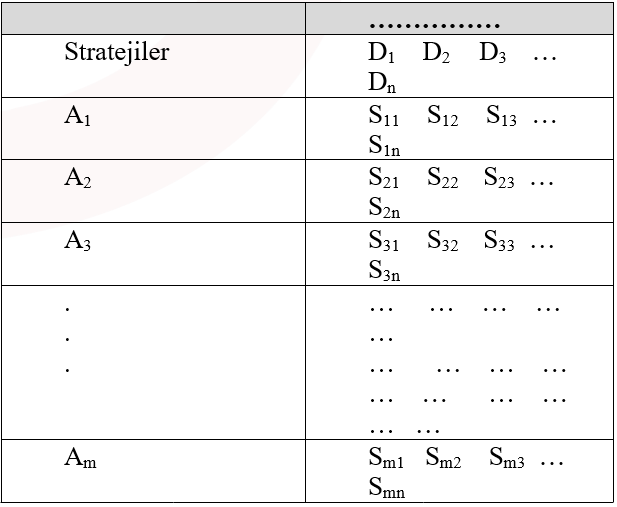Click the S12 table entry

[x=442, y=118]
